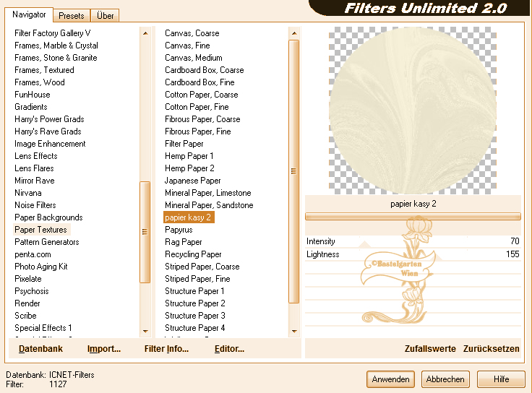Choose the highlighted papier kasy 2 filter
The image size is (532, 393).
pyautogui.click(x=189, y=217)
